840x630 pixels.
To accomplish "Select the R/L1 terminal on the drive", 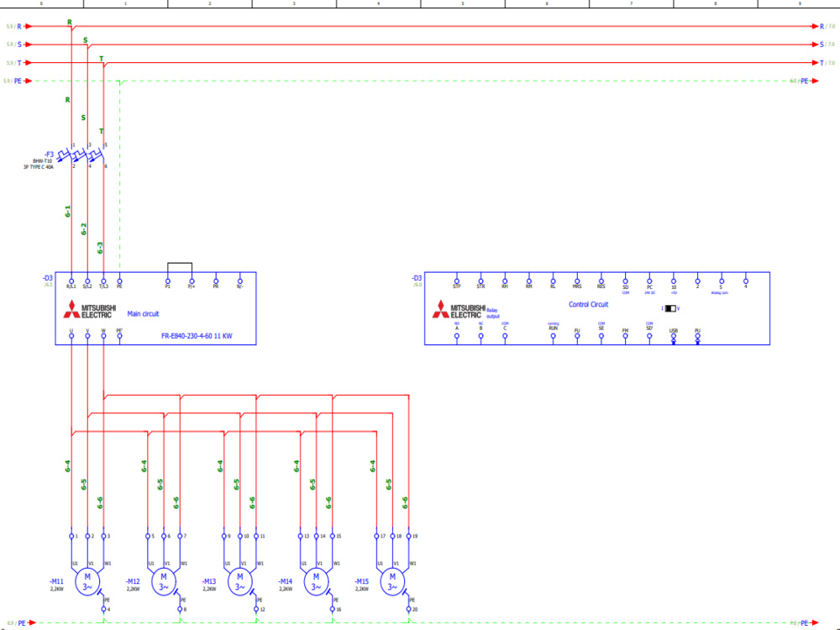I will 71,281.
